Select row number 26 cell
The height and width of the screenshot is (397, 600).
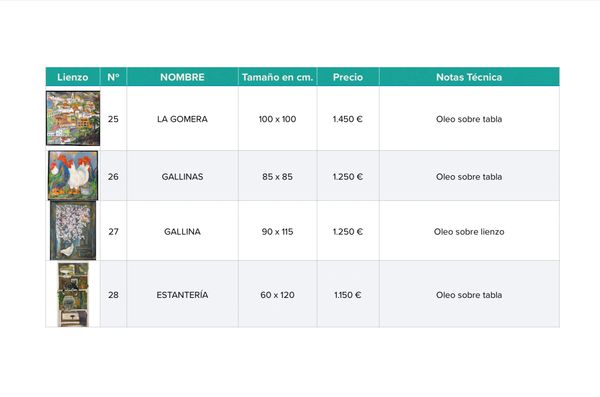[113, 176]
